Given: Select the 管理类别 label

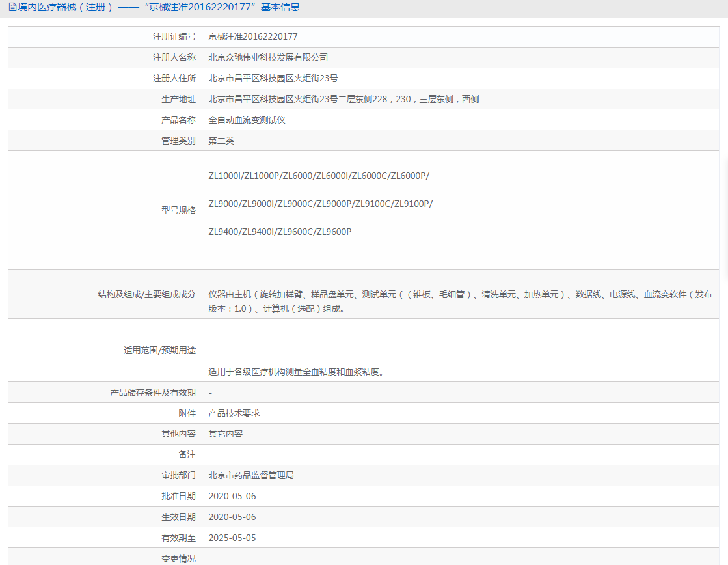Looking at the screenshot, I should point(178,141).
